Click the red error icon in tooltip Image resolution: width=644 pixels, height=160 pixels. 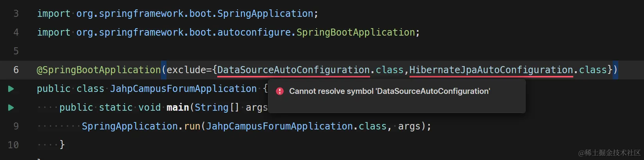(279, 91)
